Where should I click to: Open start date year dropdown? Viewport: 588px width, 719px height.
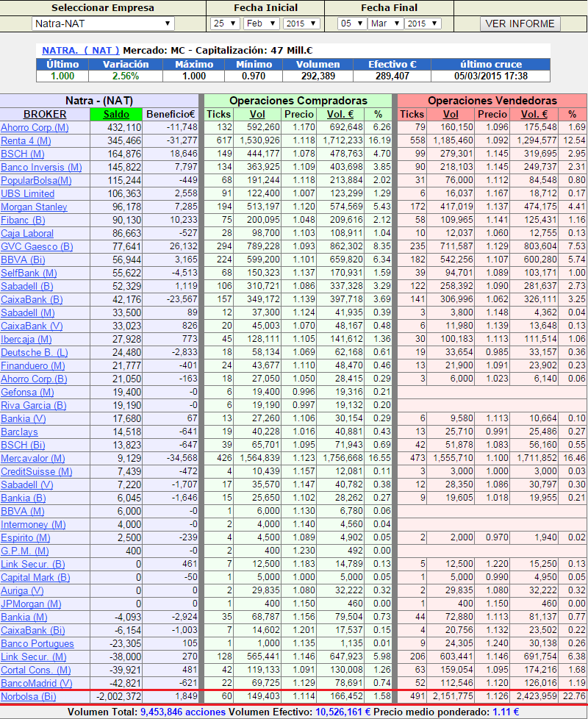tap(301, 24)
